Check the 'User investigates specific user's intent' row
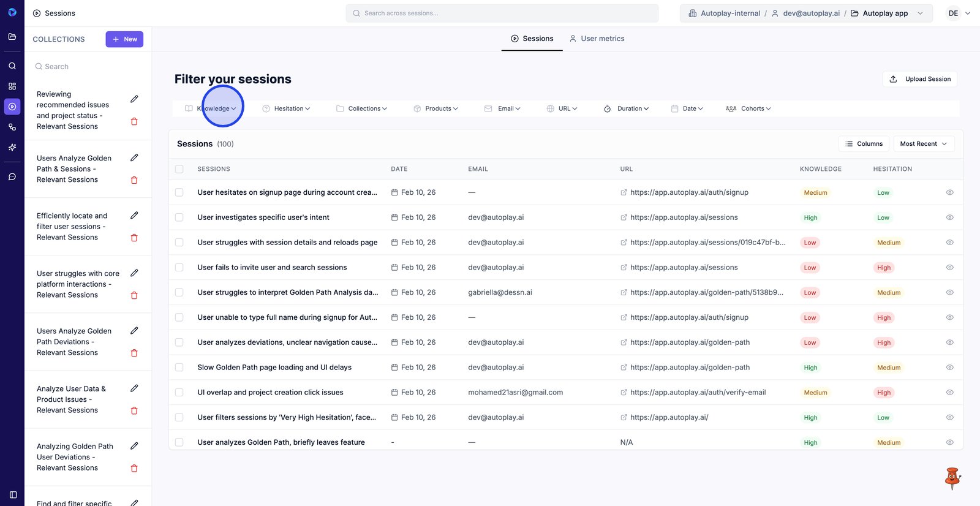Screen dimensions: 980x506 (x=179, y=217)
